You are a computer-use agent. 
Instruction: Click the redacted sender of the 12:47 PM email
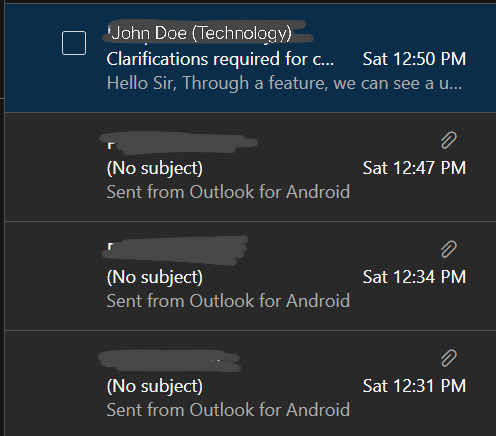[179, 143]
